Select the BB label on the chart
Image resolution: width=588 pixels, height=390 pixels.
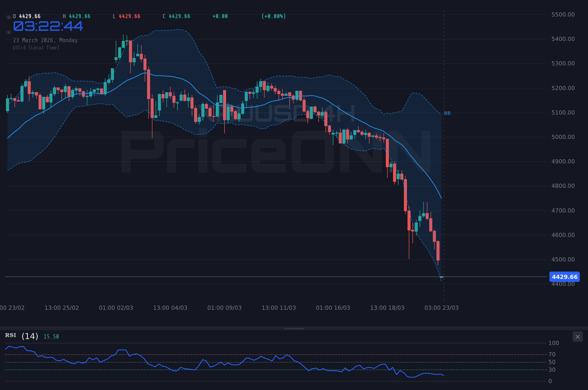click(447, 113)
